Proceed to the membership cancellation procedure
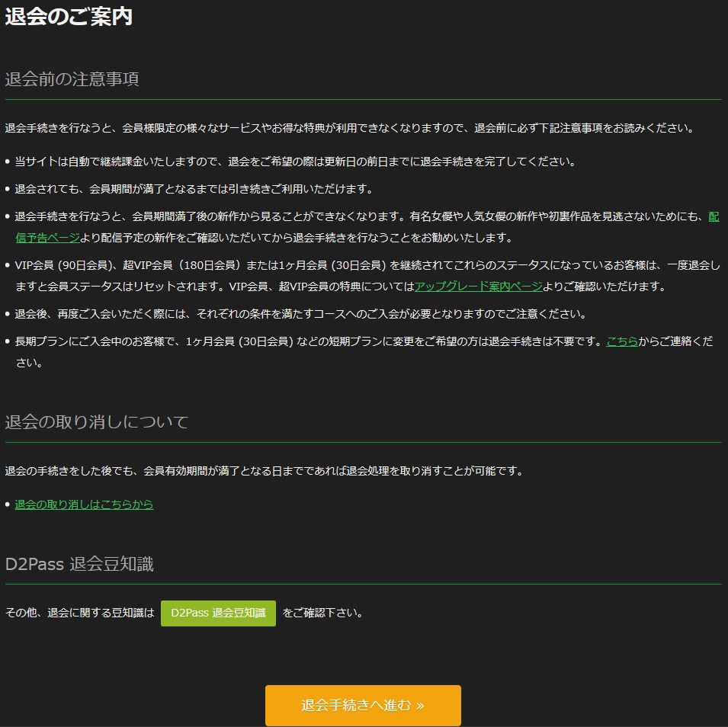728x727 pixels. 363,706
